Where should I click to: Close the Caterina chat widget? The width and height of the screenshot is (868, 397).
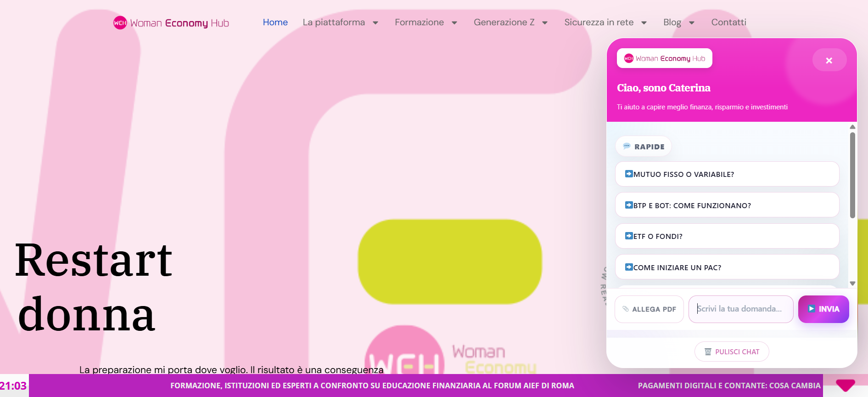coord(829,60)
